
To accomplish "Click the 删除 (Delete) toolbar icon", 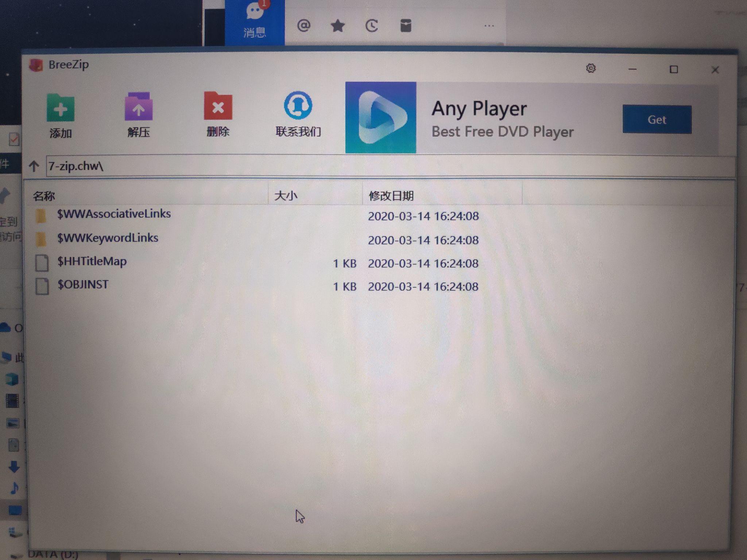I will pyautogui.click(x=218, y=106).
